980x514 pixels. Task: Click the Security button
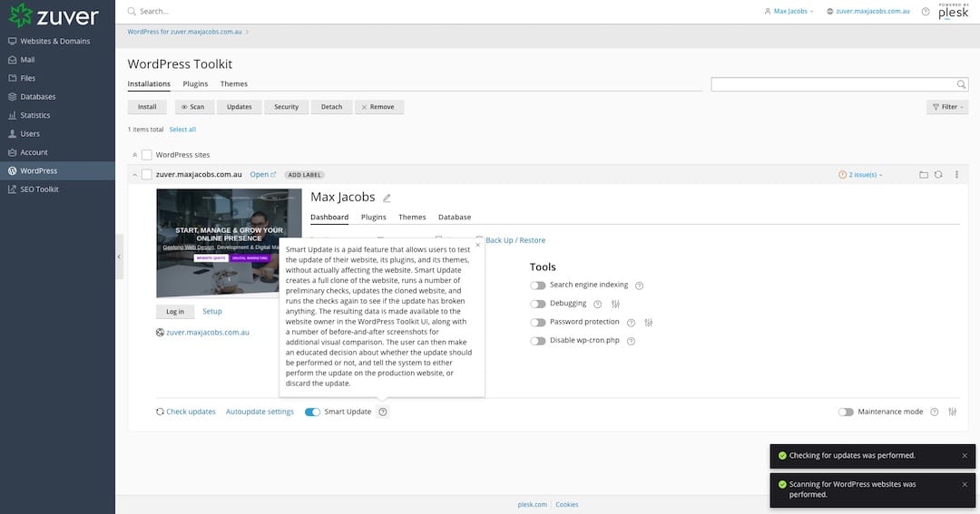point(286,107)
